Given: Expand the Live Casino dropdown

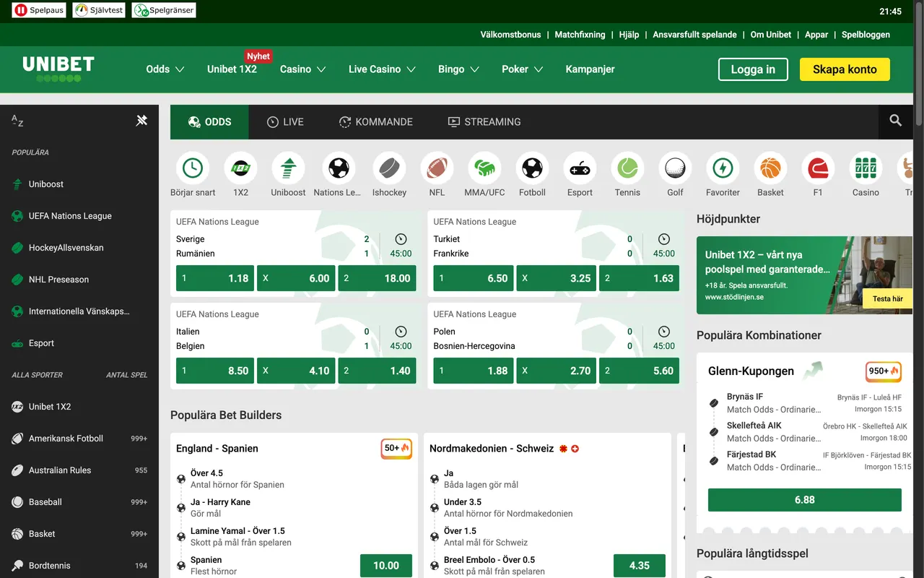Looking at the screenshot, I should click(x=382, y=69).
